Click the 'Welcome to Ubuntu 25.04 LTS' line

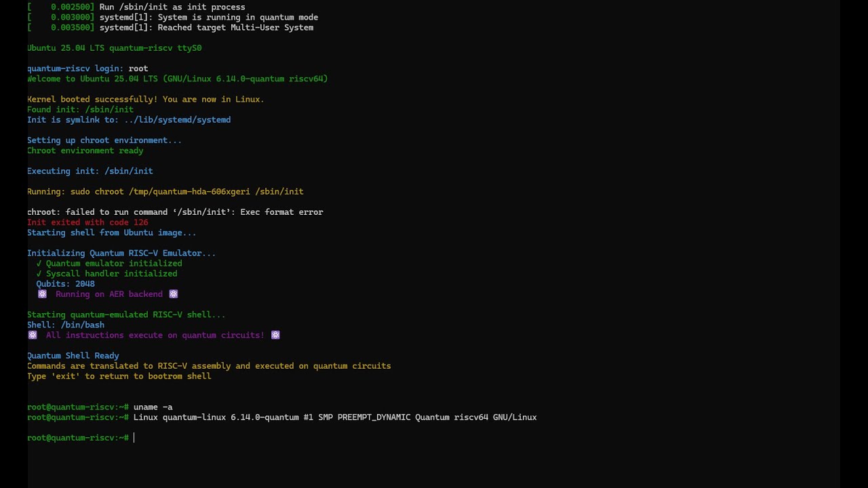pyautogui.click(x=178, y=79)
